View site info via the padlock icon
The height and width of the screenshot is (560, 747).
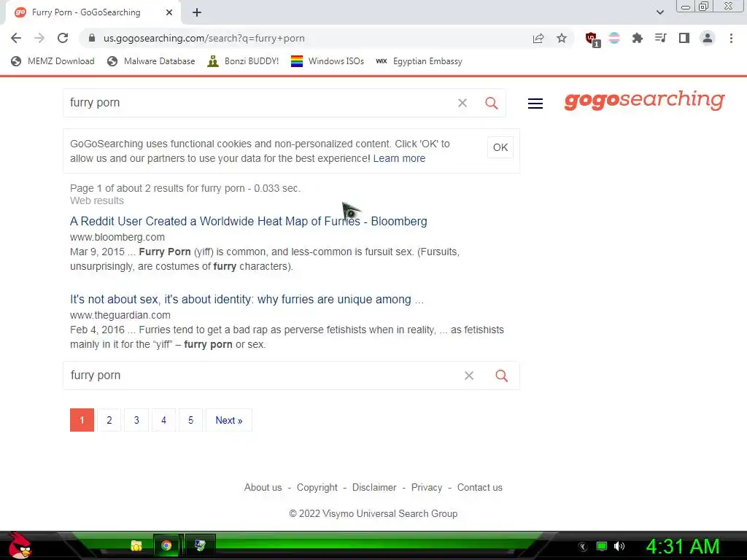pyautogui.click(x=92, y=38)
